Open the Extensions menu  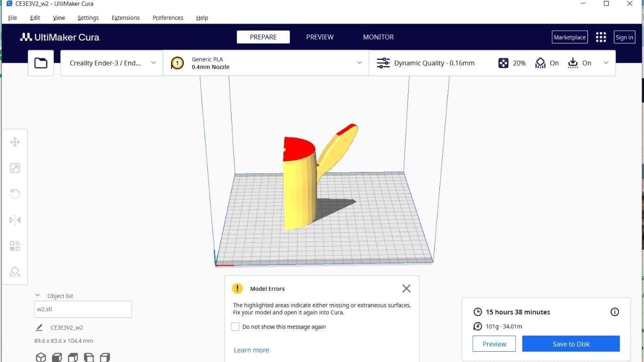tap(125, 18)
